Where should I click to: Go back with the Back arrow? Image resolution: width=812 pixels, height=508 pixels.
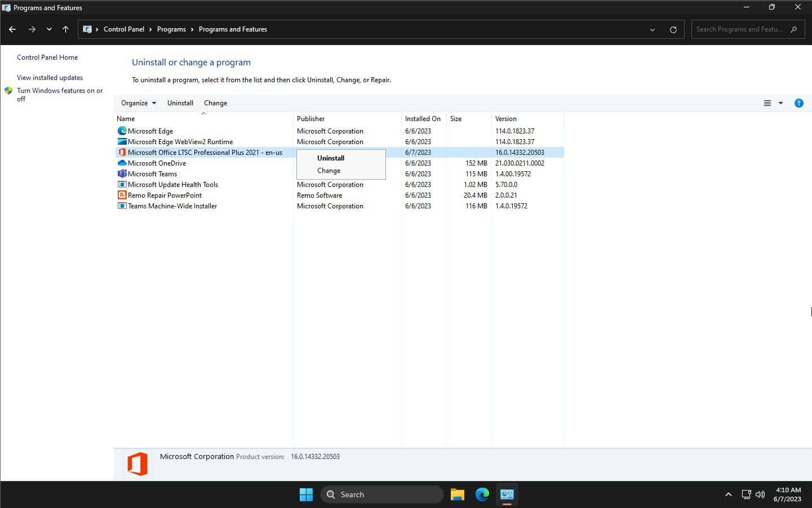pyautogui.click(x=12, y=29)
